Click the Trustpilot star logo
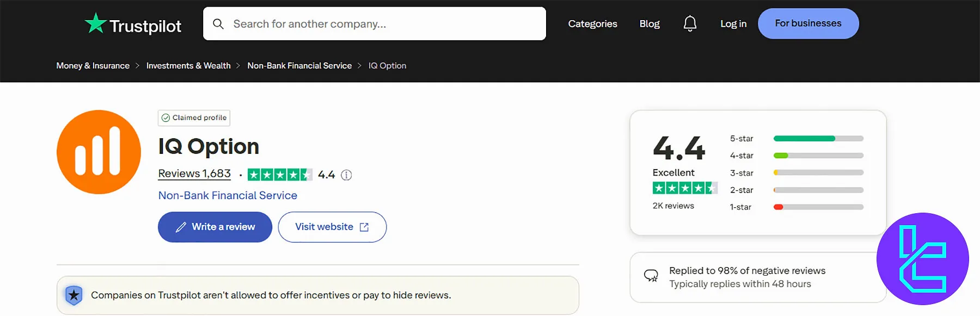This screenshot has width=980, height=316. 96,23
